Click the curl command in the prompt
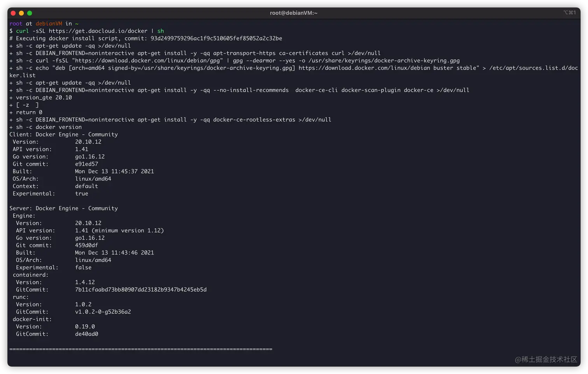Viewport: 588px width, 374px height. (23, 31)
